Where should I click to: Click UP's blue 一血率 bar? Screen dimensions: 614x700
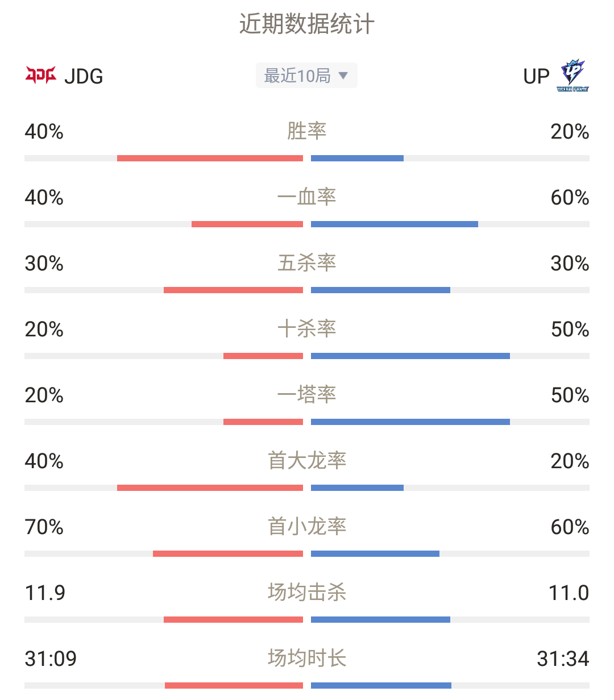coord(395,224)
